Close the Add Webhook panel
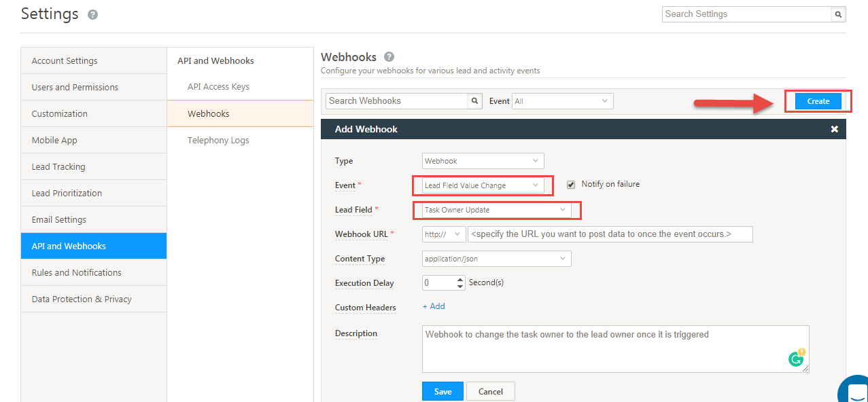The width and height of the screenshot is (868, 402). pos(835,129)
